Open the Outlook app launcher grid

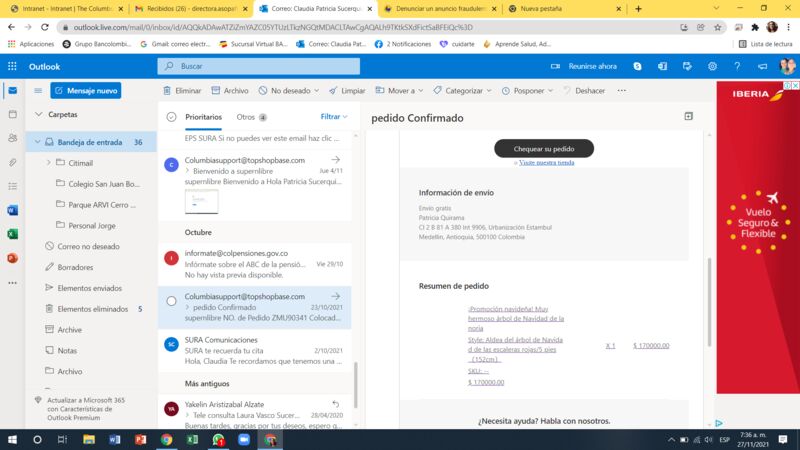[x=12, y=66]
